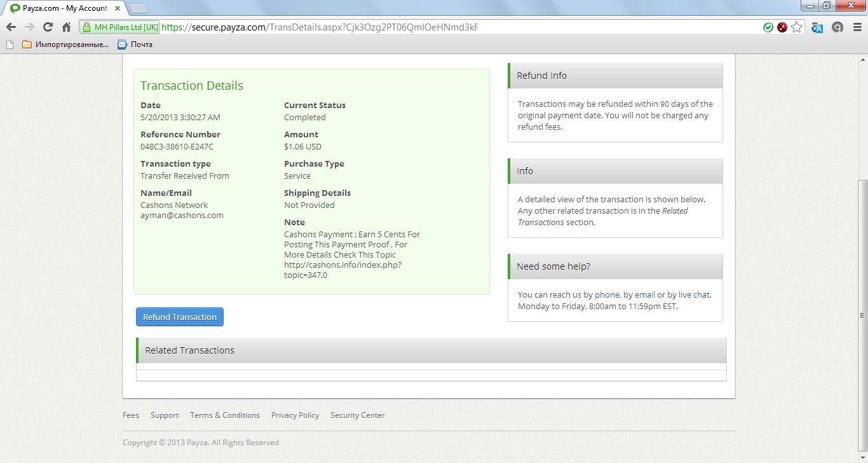Click the $1.06 USD amount
The height and width of the screenshot is (463, 868).
(x=302, y=147)
